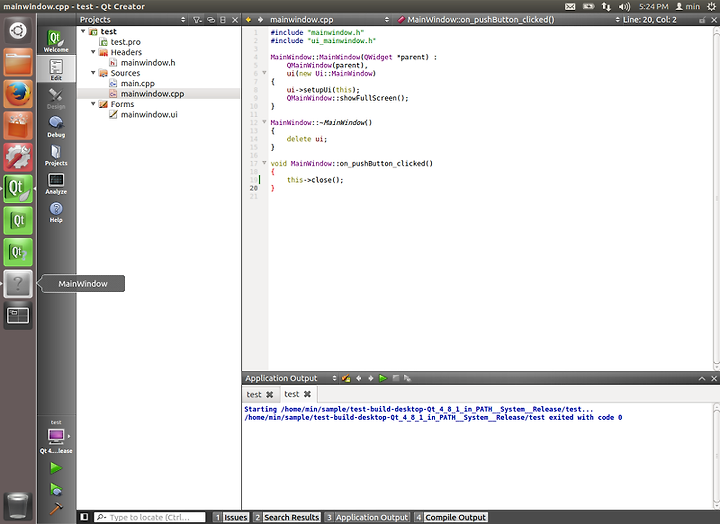
Task: Collapse the test project node
Action: tap(83, 31)
